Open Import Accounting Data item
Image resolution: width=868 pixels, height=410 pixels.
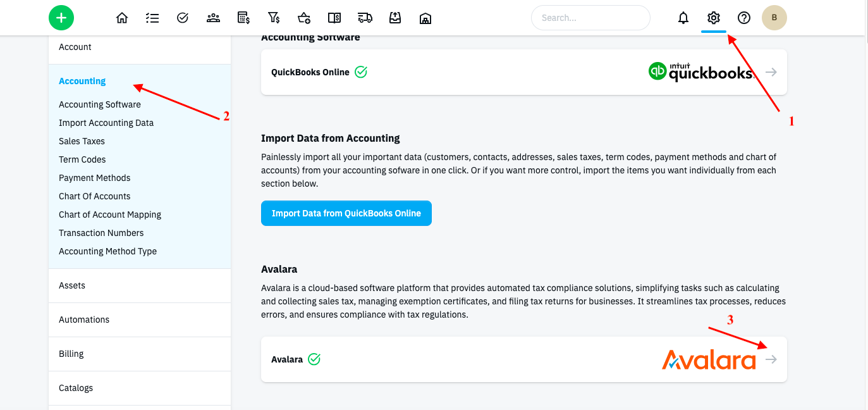click(x=106, y=123)
